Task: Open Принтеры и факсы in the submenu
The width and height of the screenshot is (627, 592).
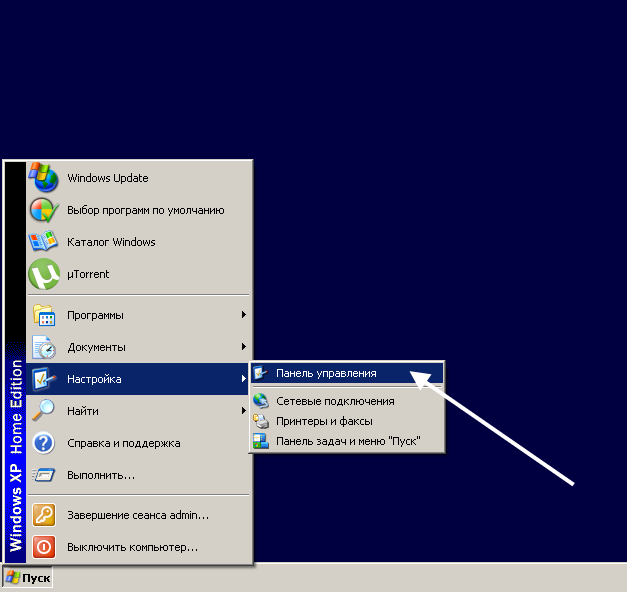Action: point(347,421)
